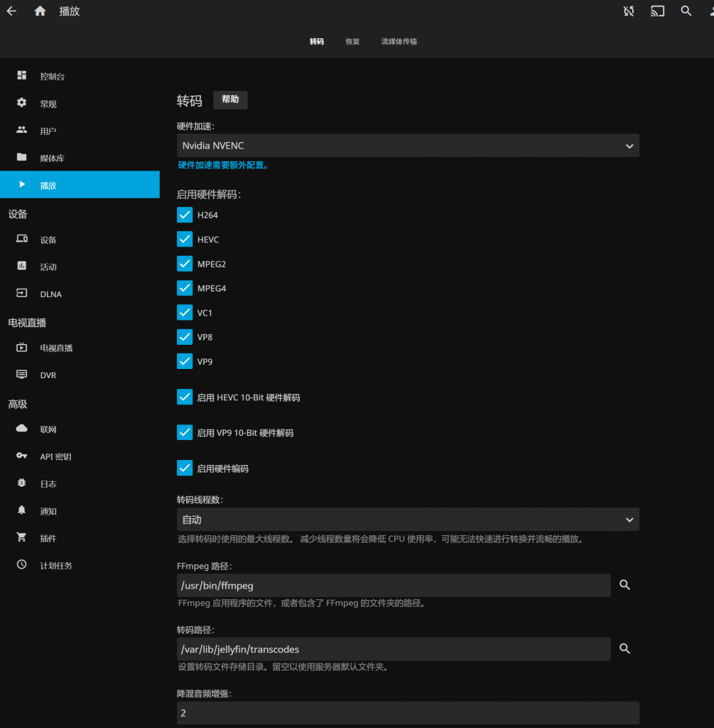The height and width of the screenshot is (728, 714).
Task: Open the hardware acceleration configuration link
Action: 223,165
